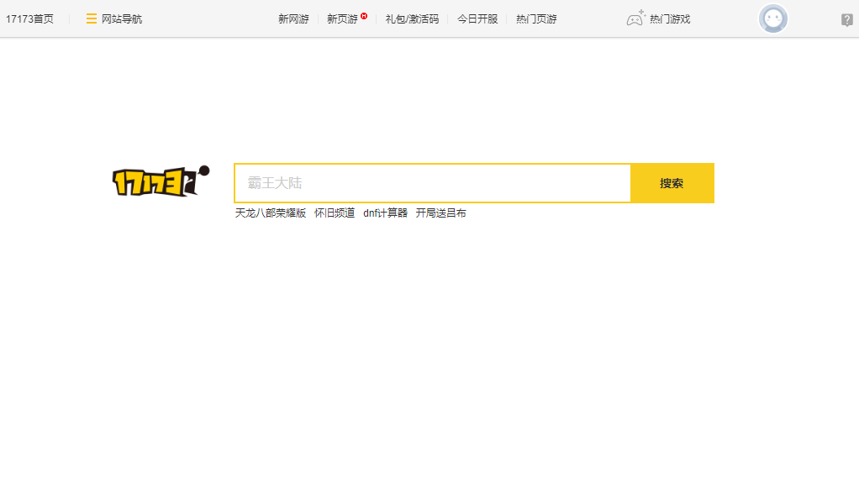
Task: Focus the search box showing 霸王大陆
Action: click(432, 183)
